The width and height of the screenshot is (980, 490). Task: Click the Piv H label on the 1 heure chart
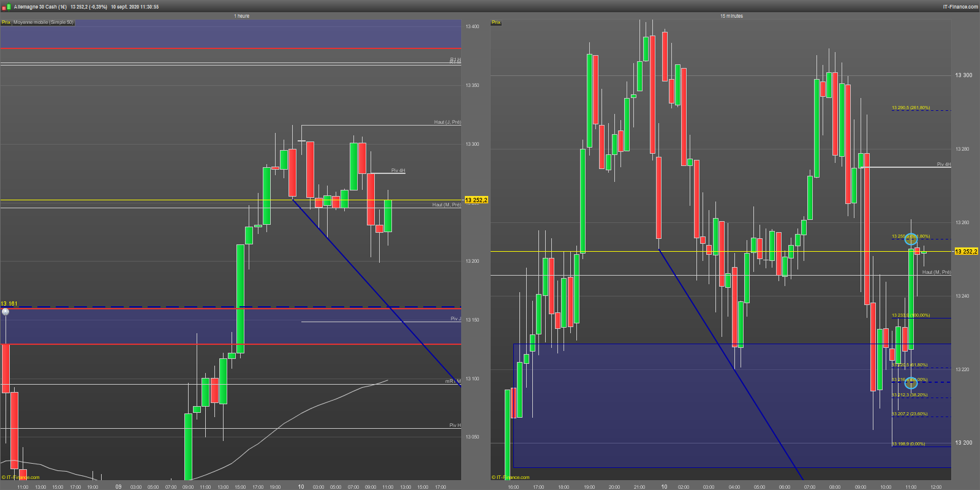[455, 425]
